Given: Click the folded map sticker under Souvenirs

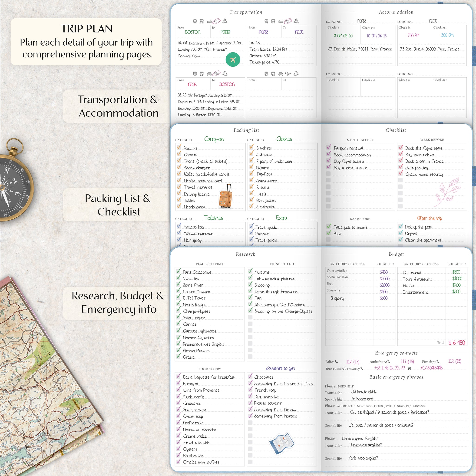Looking at the screenshot, I should (282, 444).
